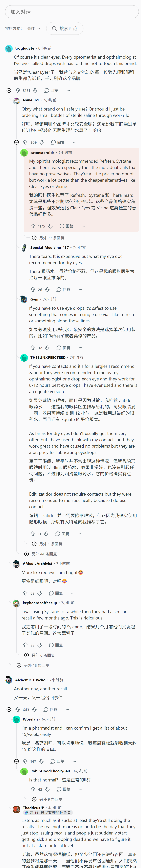141x868 pixels.
Task: Collapse N4n45h1's reply thread
Action: pyautogui.click(x=16, y=142)
